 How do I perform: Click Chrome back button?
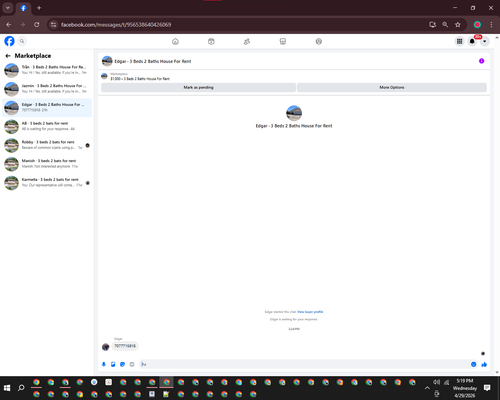click(9, 25)
